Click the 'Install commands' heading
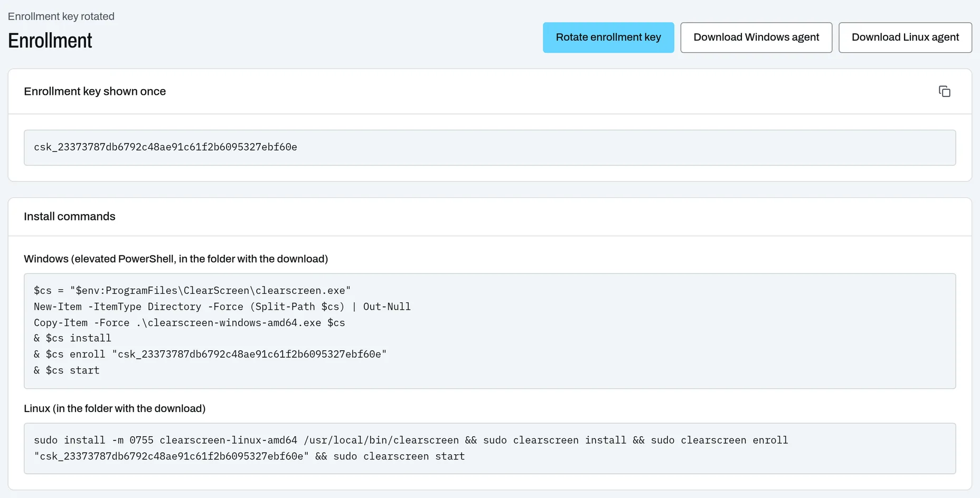Image resolution: width=980 pixels, height=498 pixels. (x=70, y=216)
